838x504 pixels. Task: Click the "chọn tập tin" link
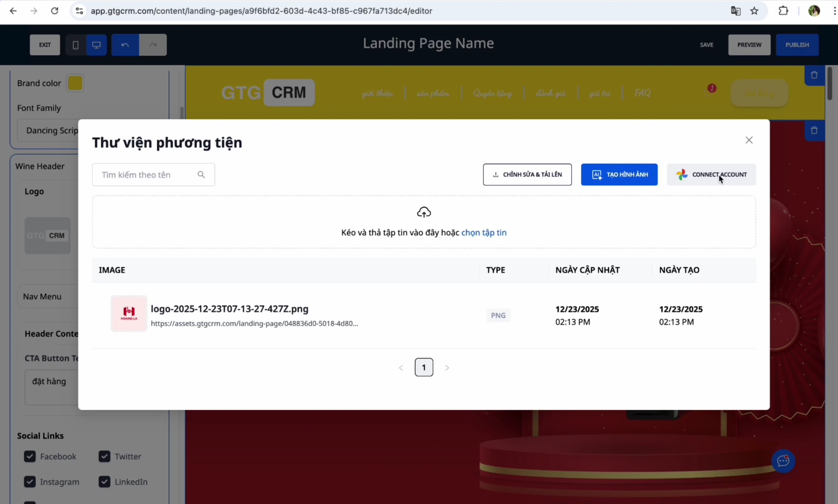[483, 232]
